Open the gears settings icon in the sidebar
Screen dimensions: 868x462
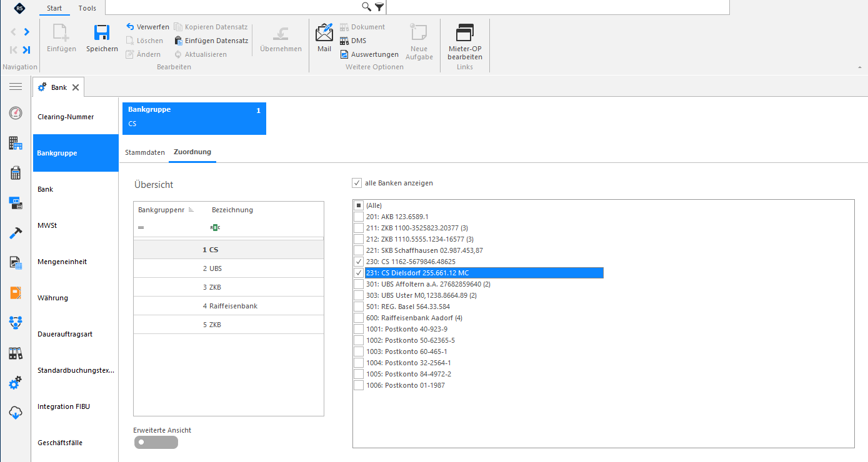click(x=16, y=383)
